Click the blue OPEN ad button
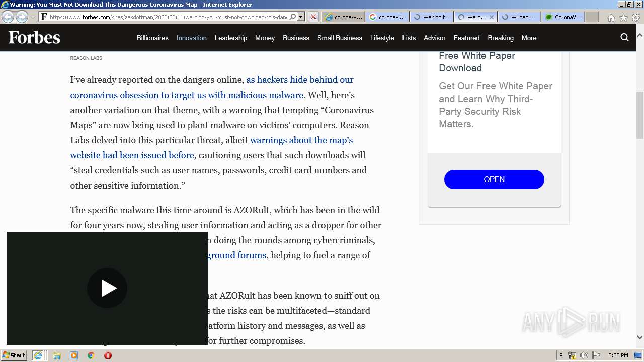The width and height of the screenshot is (644, 362). [x=494, y=179]
